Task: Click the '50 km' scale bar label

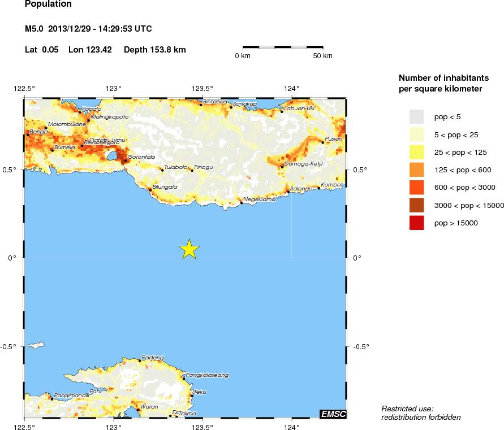Action: pyautogui.click(x=323, y=56)
